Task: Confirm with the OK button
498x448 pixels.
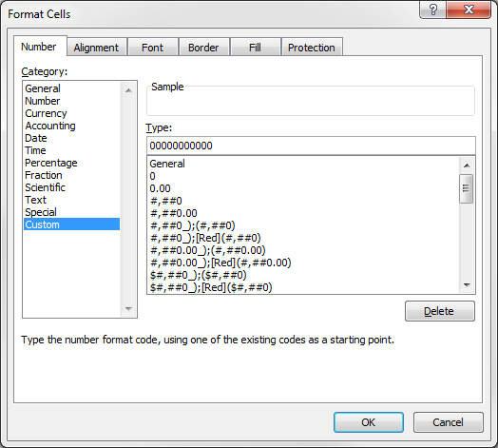Action: pyautogui.click(x=369, y=422)
